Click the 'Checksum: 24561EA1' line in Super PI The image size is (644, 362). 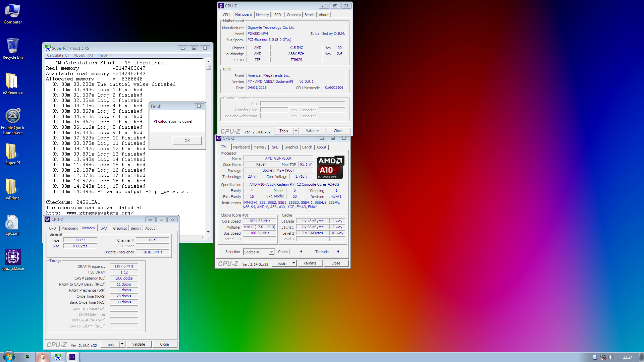(73, 202)
